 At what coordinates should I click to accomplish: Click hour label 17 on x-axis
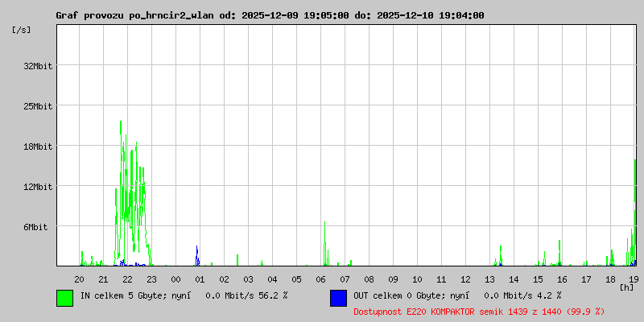587,279
